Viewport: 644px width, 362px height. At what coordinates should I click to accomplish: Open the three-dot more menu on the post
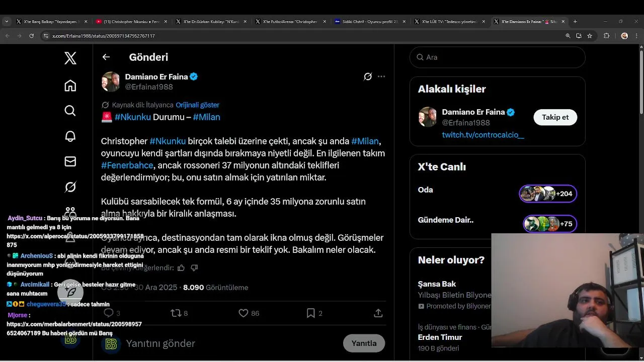[x=381, y=76]
